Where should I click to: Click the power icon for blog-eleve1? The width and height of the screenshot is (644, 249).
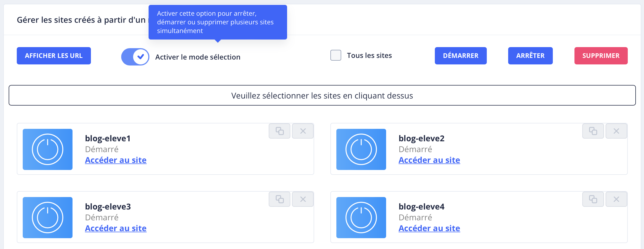pyautogui.click(x=48, y=149)
